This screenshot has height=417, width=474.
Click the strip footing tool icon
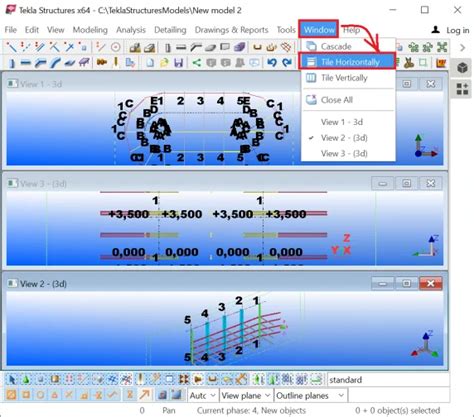149,47
